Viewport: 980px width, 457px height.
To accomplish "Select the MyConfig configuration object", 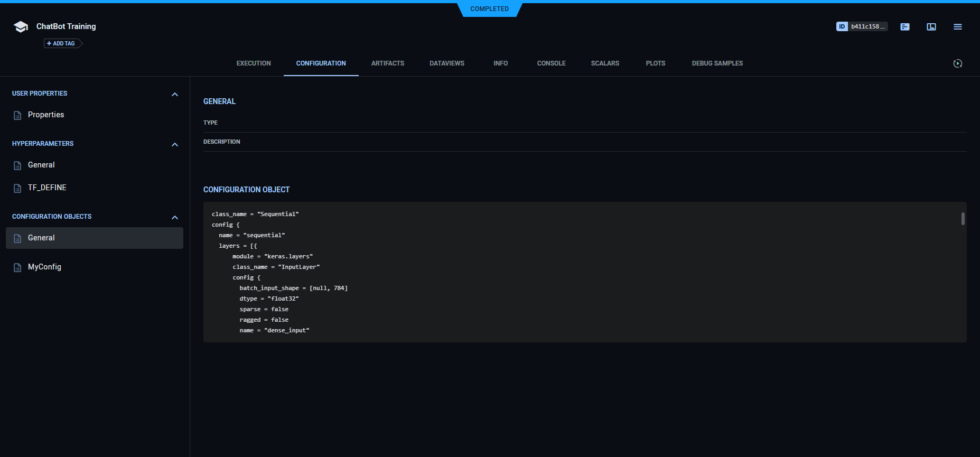I will (44, 267).
